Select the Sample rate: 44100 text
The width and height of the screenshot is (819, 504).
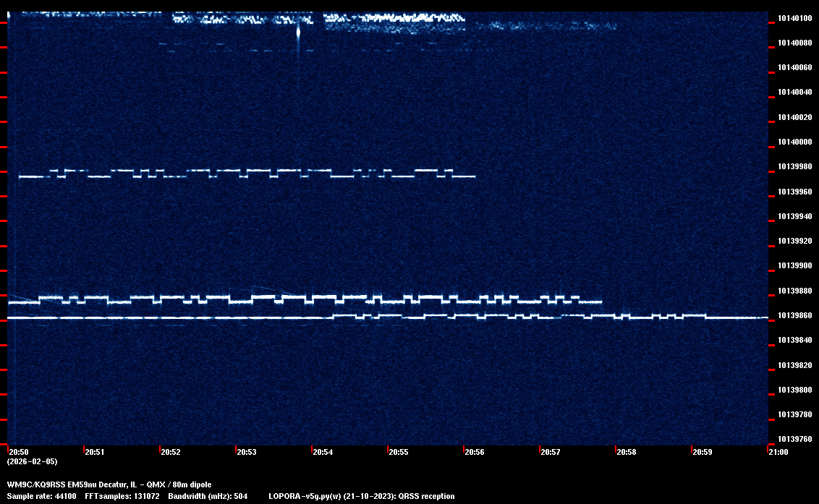[x=40, y=497]
